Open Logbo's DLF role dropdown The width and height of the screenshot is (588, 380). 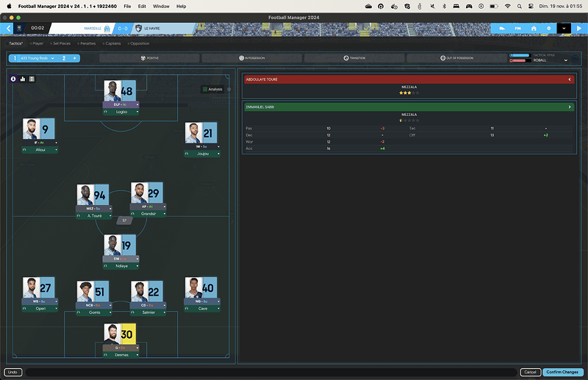pyautogui.click(x=137, y=104)
